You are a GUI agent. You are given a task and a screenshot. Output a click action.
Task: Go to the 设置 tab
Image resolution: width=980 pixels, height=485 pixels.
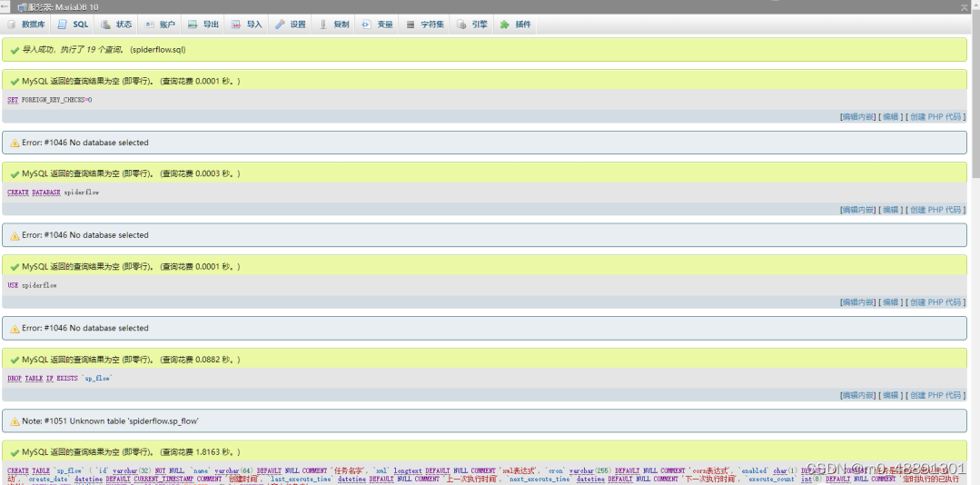291,25
